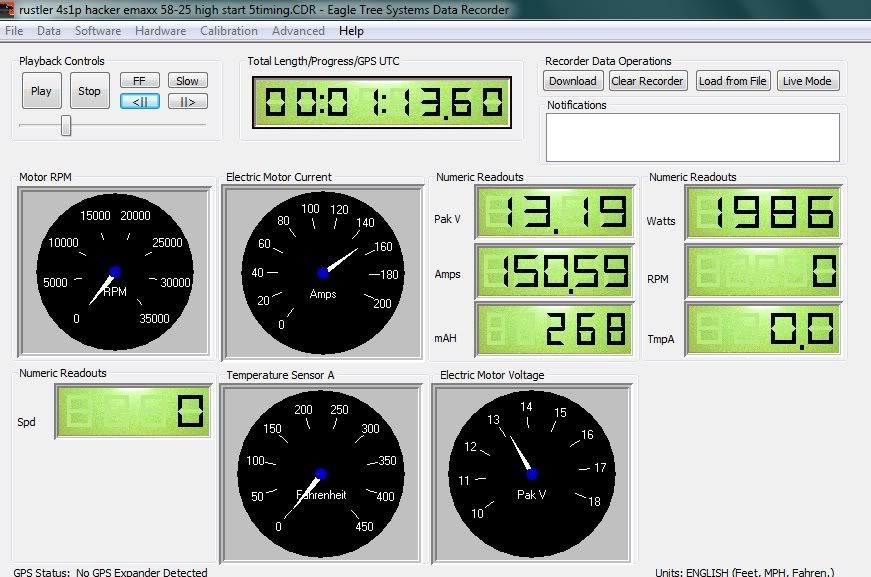The width and height of the screenshot is (871, 577).
Task: Click inside the Notifications text box
Action: tap(692, 137)
